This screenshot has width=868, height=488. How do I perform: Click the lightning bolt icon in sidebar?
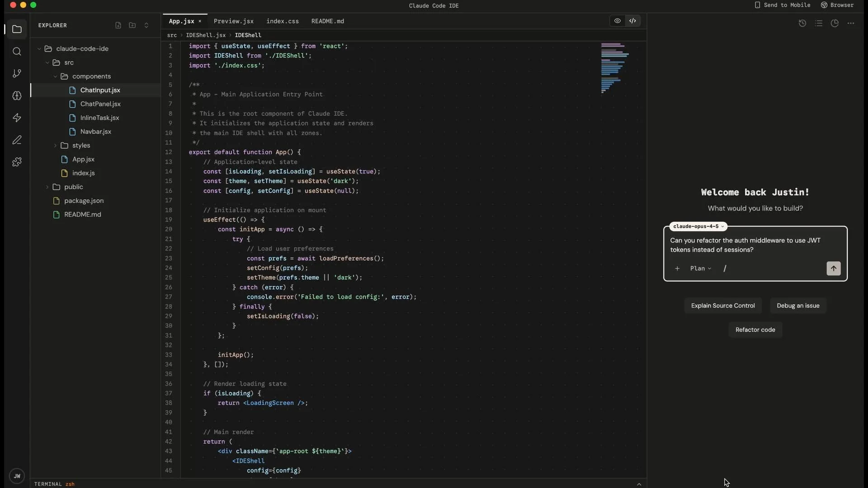[17, 118]
